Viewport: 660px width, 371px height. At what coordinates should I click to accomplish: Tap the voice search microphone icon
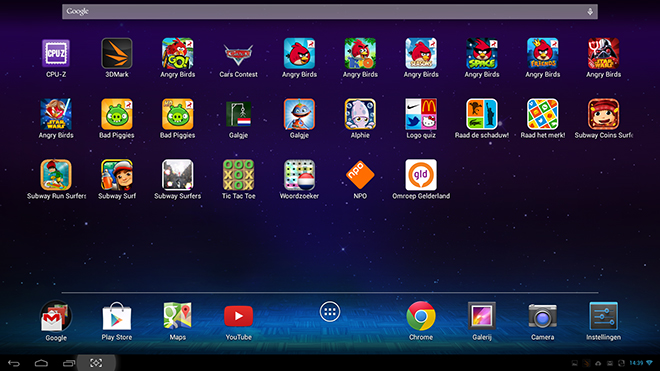590,12
